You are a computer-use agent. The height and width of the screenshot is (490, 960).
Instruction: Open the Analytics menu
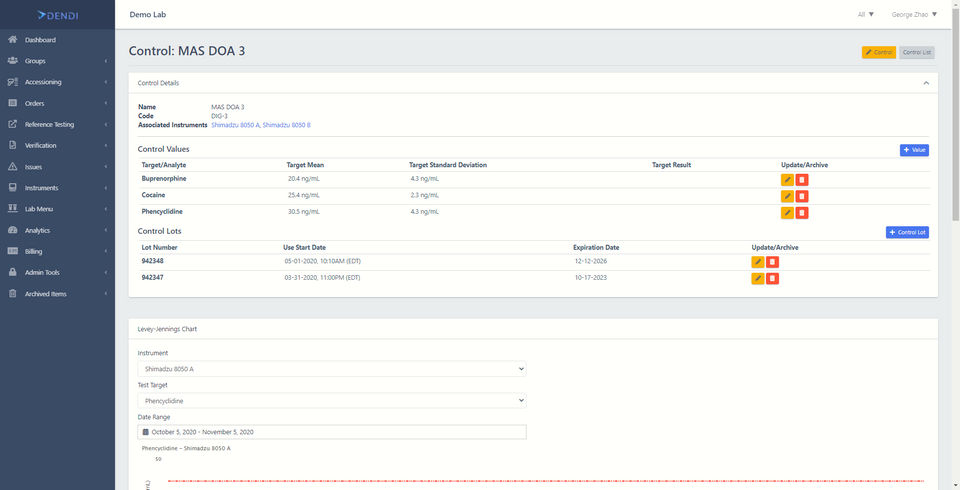pos(37,230)
